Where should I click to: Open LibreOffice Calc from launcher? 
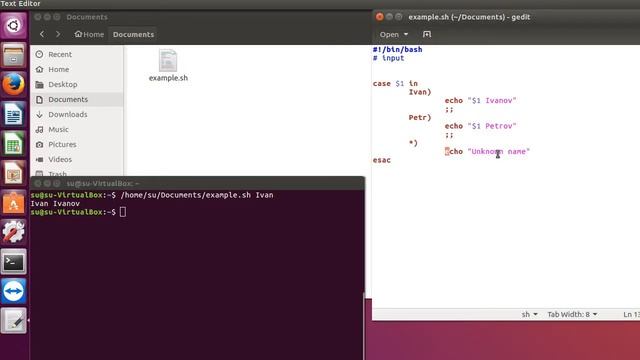13,144
